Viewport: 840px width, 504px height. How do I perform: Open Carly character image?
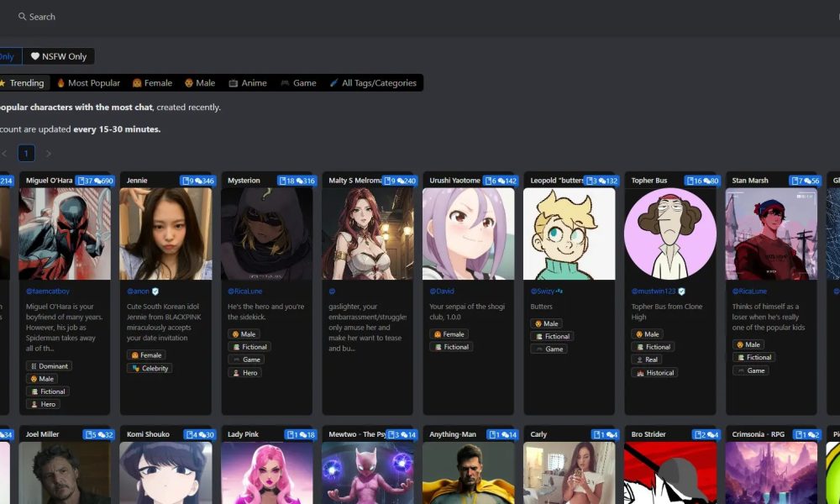[x=569, y=473]
